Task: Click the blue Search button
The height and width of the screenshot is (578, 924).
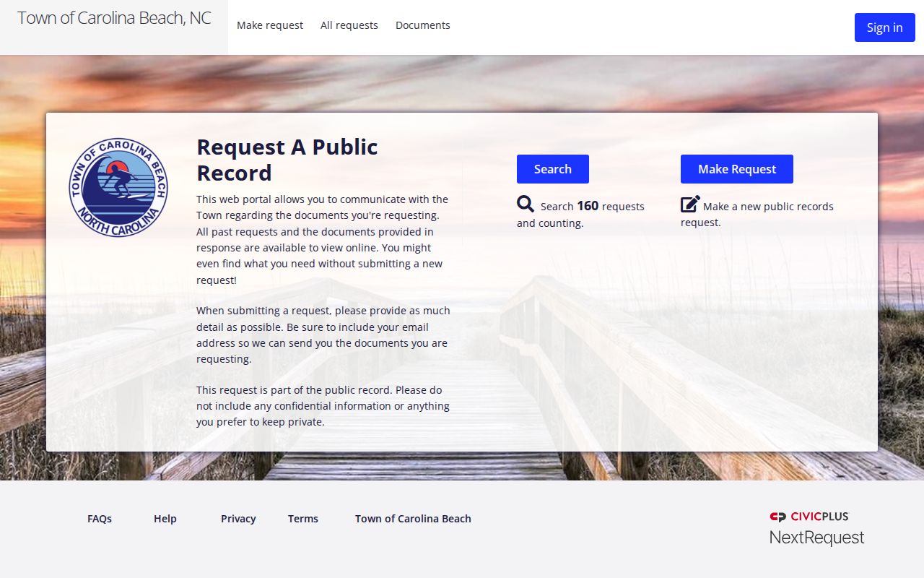Action: 553,169
